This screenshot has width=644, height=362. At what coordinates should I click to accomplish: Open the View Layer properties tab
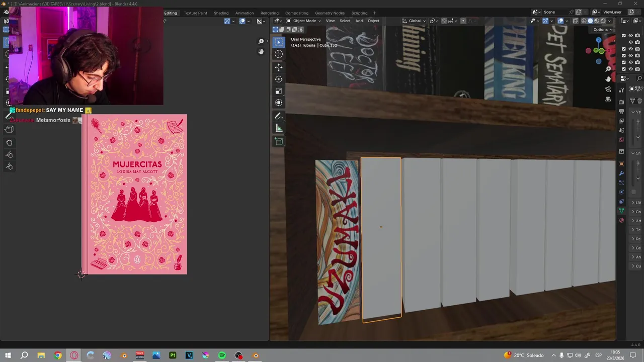coord(621,121)
